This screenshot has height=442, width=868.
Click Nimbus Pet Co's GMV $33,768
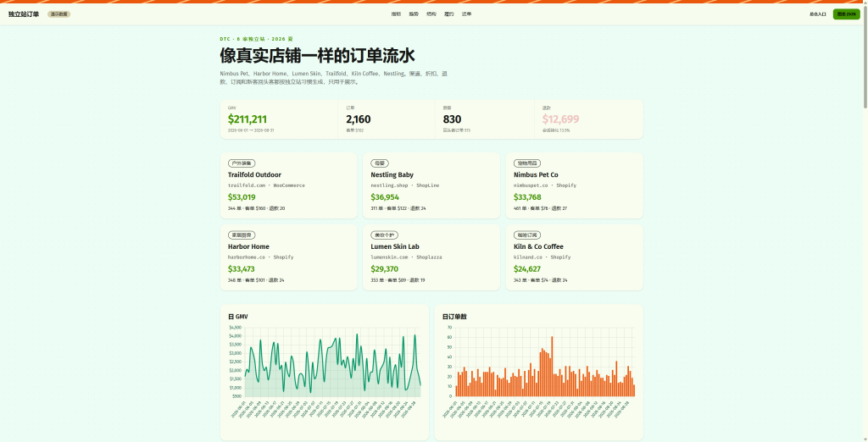pyautogui.click(x=527, y=197)
